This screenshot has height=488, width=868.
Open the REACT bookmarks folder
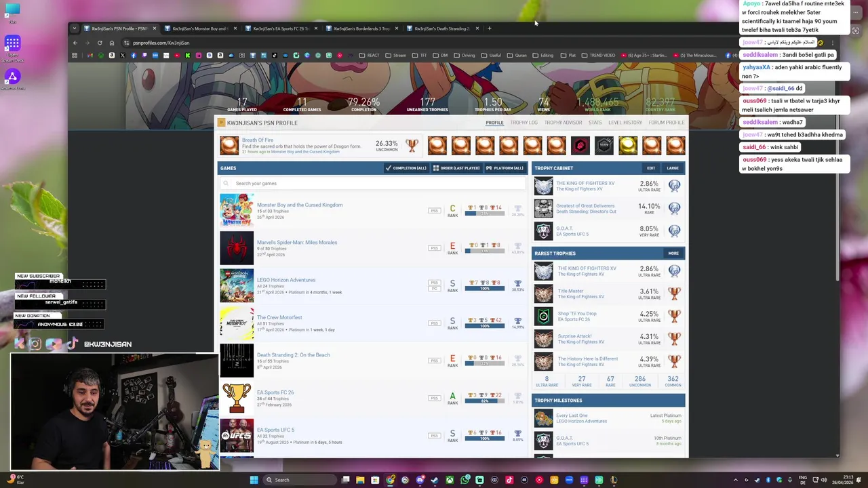(370, 56)
